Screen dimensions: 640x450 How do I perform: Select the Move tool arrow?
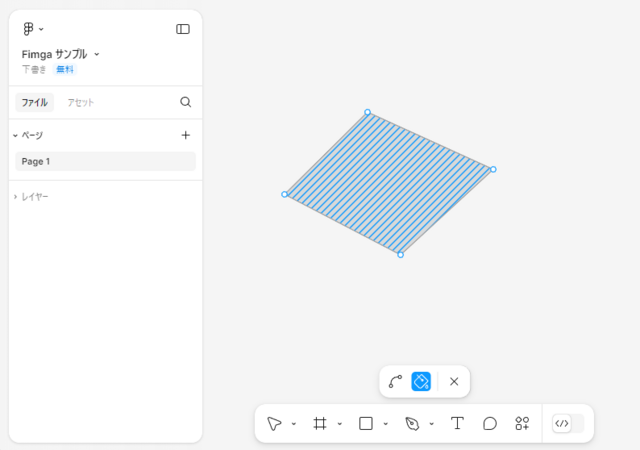[x=274, y=423]
